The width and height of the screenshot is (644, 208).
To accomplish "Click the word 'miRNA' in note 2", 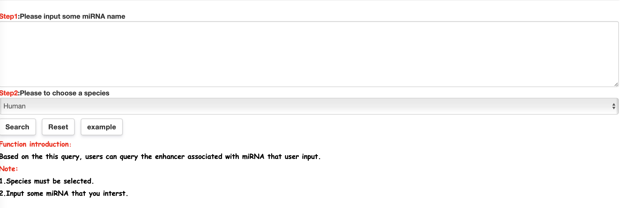I will tap(57, 193).
